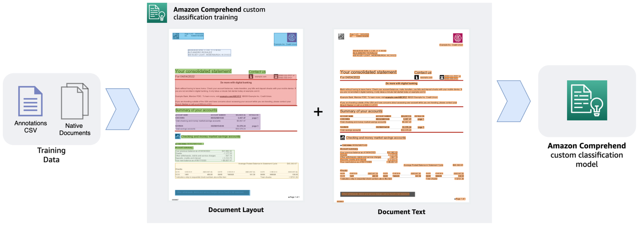Click the plus sign between the documents
The image size is (644, 231).
pyautogui.click(x=318, y=112)
